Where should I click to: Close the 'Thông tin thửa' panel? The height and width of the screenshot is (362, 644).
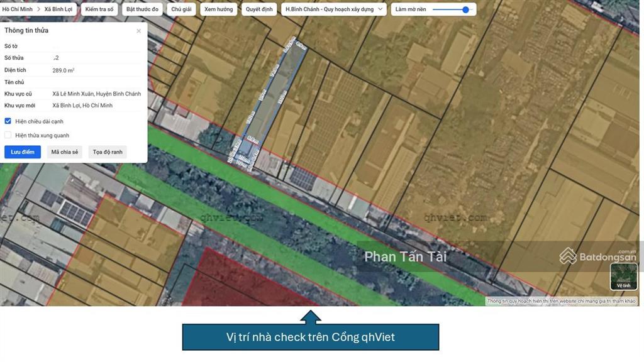click(138, 30)
